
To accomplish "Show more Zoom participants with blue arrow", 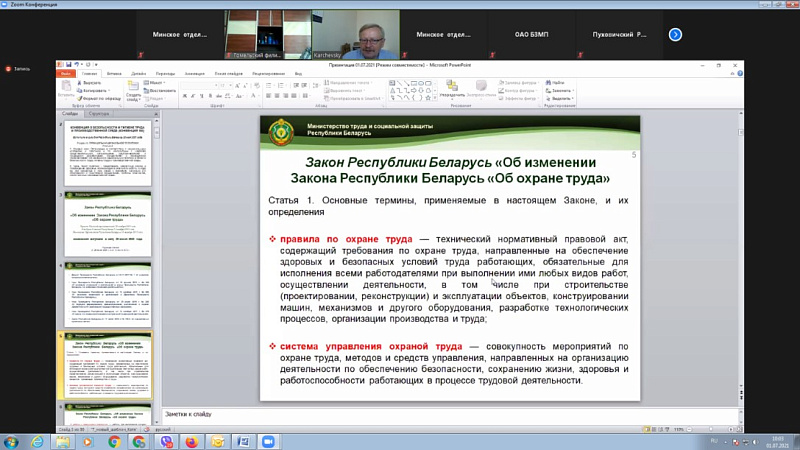I will (x=675, y=35).
